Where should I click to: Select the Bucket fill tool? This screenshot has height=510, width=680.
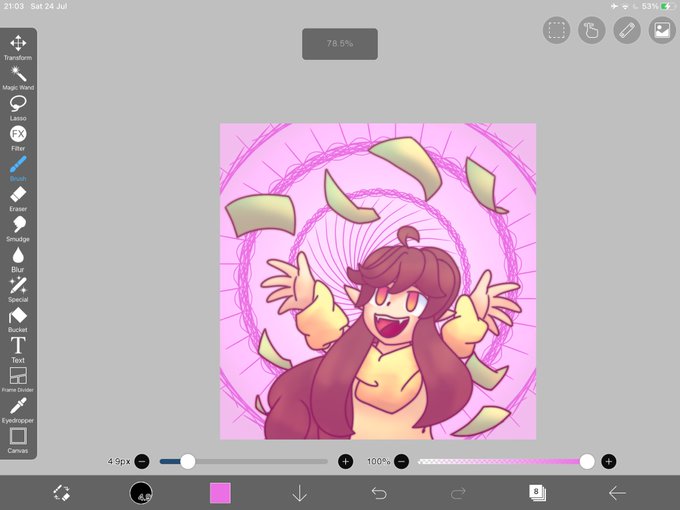coord(18,320)
